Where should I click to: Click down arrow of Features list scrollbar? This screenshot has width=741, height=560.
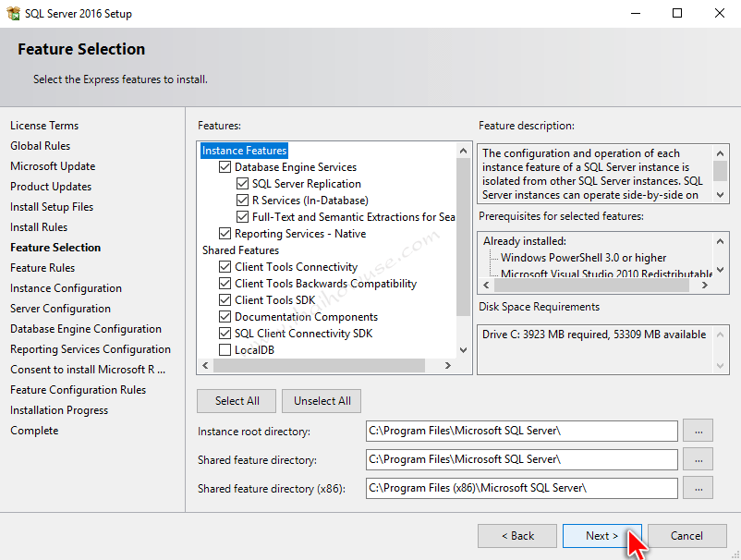coord(463,350)
